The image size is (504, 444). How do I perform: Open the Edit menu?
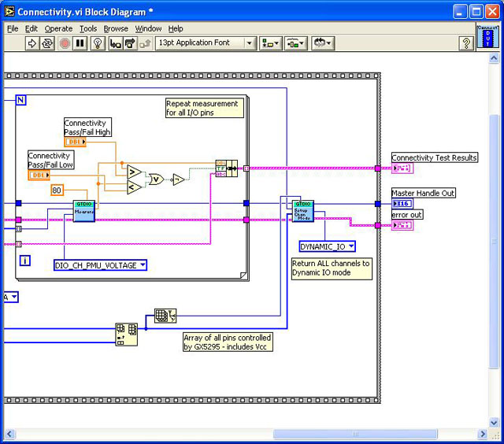click(31, 28)
